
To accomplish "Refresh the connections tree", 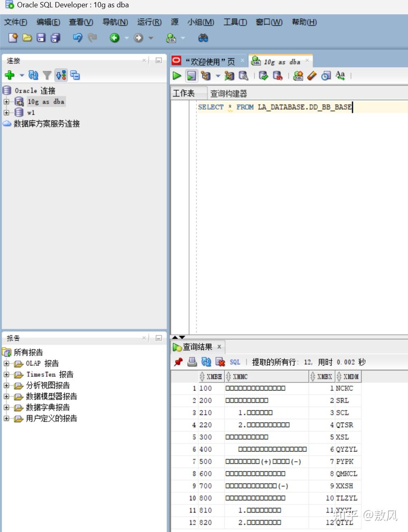I will pos(33,75).
